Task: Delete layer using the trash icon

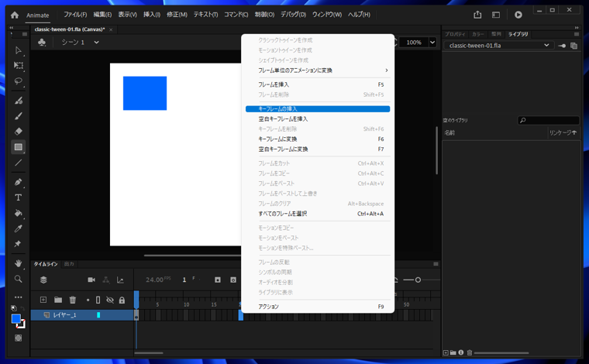Action: click(x=73, y=300)
